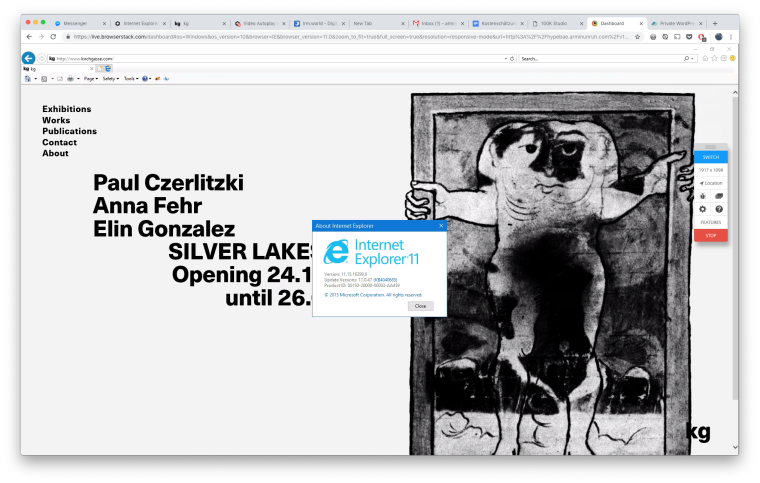The width and height of the screenshot is (760, 483).
Task: Open the Tools dropdown in IE
Action: click(x=130, y=78)
